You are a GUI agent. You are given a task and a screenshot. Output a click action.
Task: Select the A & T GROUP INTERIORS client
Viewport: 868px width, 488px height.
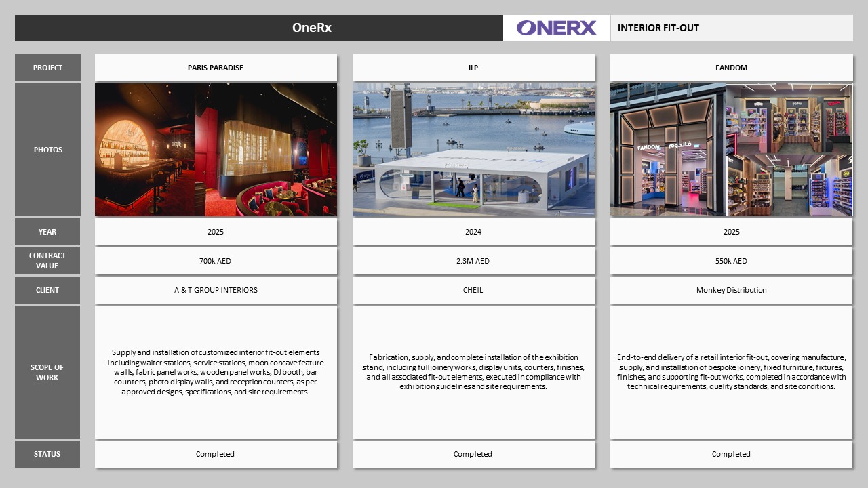point(216,290)
